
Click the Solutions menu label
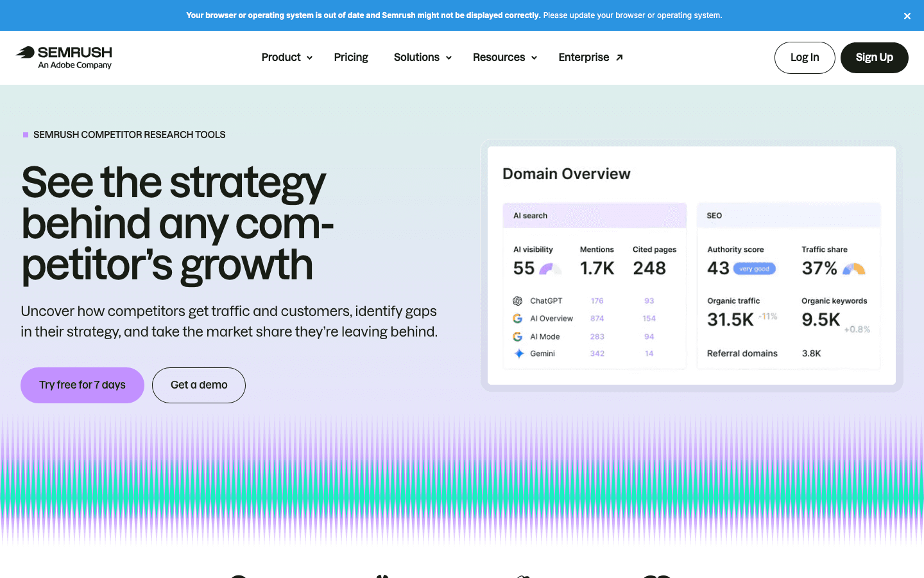[416, 57]
